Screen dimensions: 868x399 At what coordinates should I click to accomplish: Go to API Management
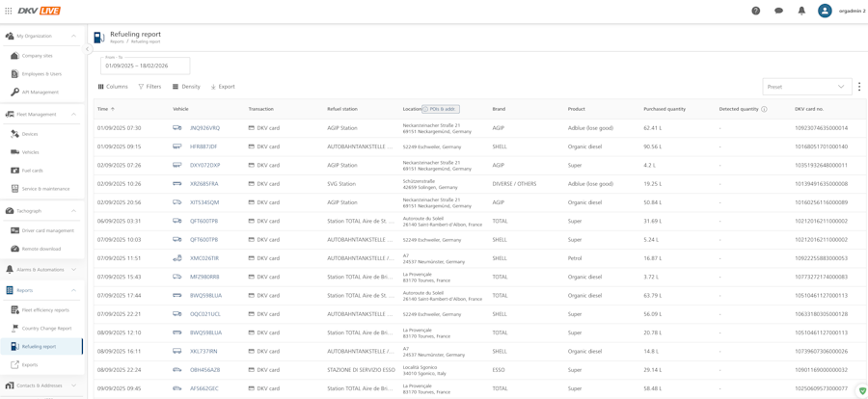tap(42, 92)
